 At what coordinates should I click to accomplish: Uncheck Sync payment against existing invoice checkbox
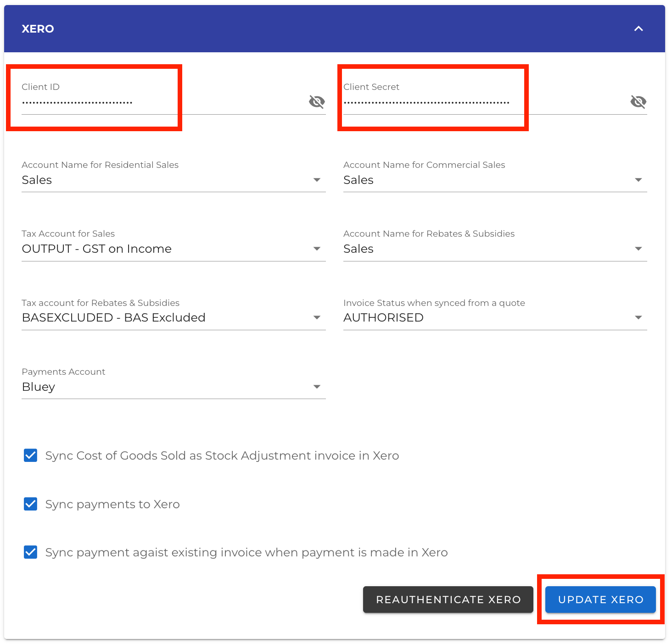tap(30, 552)
